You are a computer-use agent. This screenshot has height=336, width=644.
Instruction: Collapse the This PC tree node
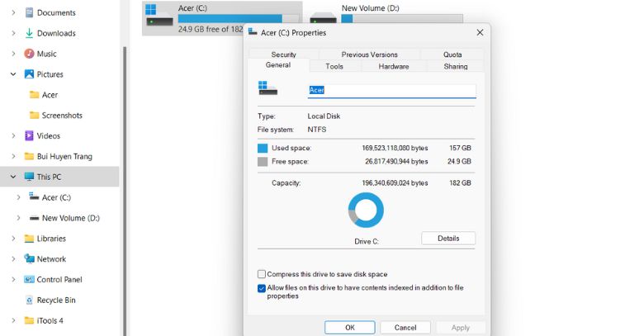pos(13,177)
